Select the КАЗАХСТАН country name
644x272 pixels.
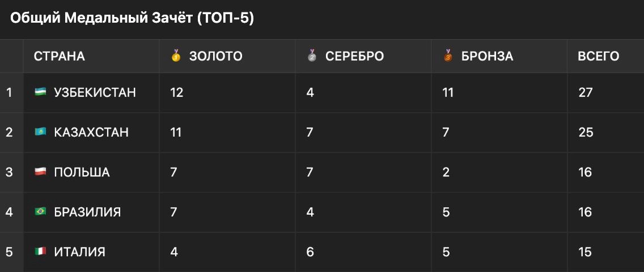pyautogui.click(x=91, y=132)
